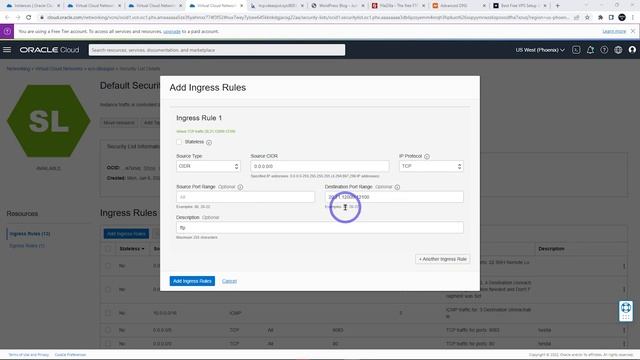Click Virtual Cloud Networks in the breadcrumb

(59, 69)
